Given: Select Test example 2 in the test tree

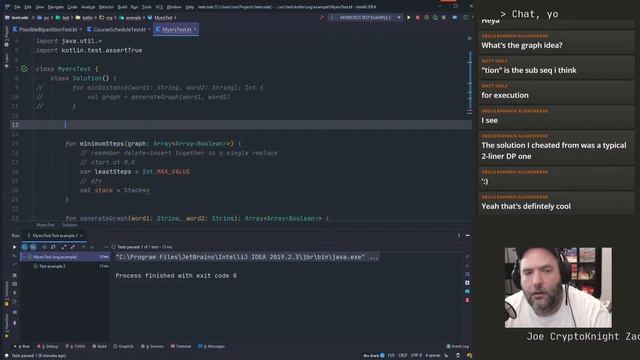Looking at the screenshot, I should pyautogui.click(x=52, y=266).
